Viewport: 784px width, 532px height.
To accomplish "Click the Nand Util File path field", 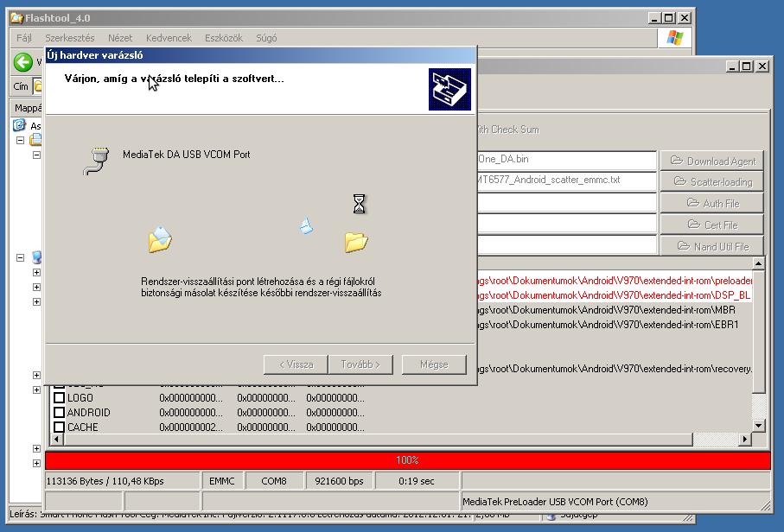I will [x=566, y=244].
